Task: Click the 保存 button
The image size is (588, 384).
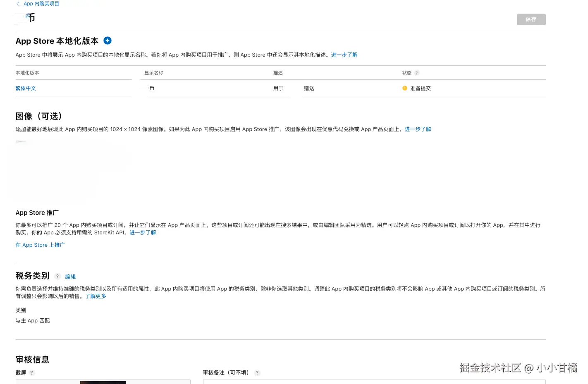Action: click(x=531, y=19)
